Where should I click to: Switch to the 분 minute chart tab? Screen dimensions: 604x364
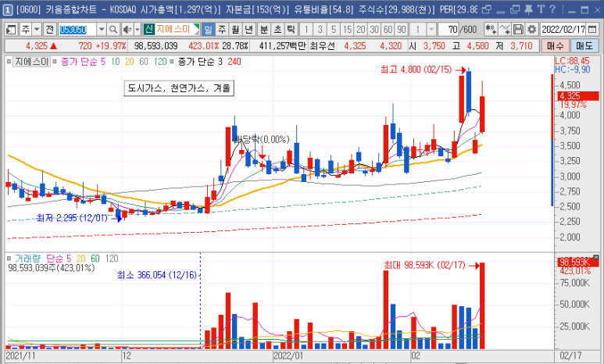click(x=264, y=29)
